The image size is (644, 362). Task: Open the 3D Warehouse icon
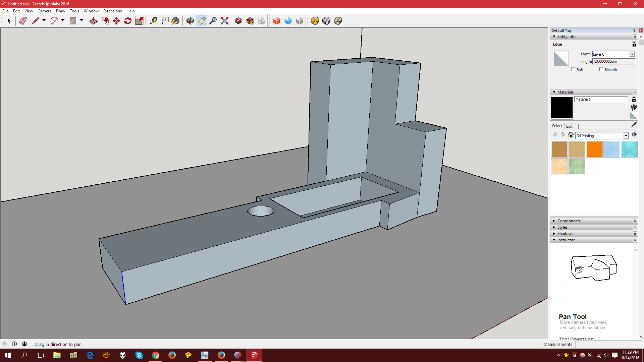(x=238, y=21)
